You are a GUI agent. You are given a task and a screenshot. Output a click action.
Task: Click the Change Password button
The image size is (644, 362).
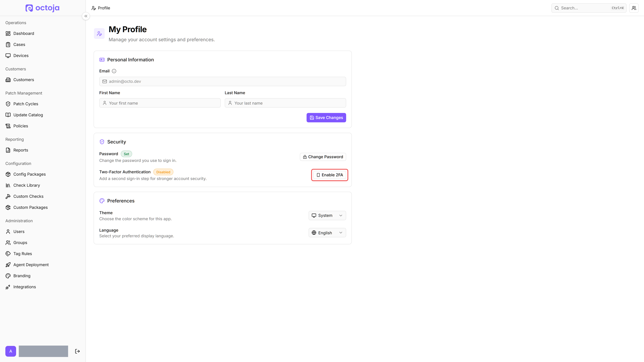pyautogui.click(x=323, y=157)
